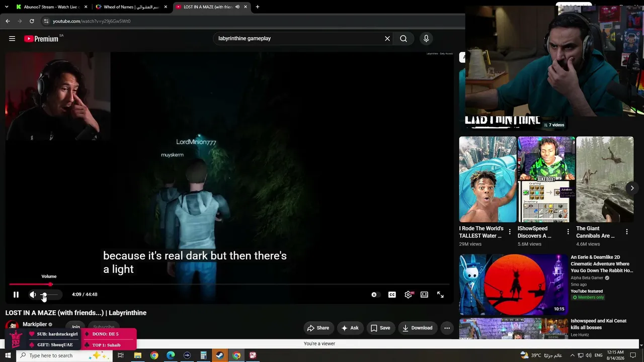Switch the ENG input language indicator

(598, 355)
